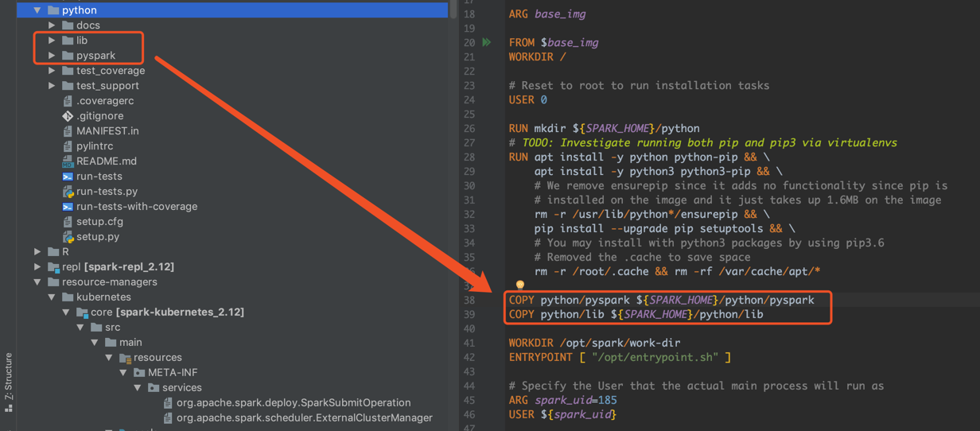Image resolution: width=980 pixels, height=431 pixels.
Task: Select the main folder in the tree
Action: click(130, 342)
